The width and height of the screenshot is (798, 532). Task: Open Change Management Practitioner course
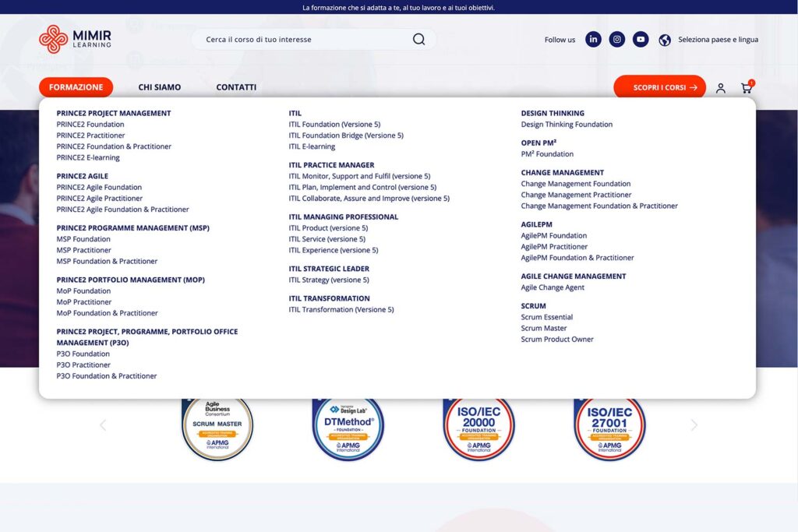576,195
